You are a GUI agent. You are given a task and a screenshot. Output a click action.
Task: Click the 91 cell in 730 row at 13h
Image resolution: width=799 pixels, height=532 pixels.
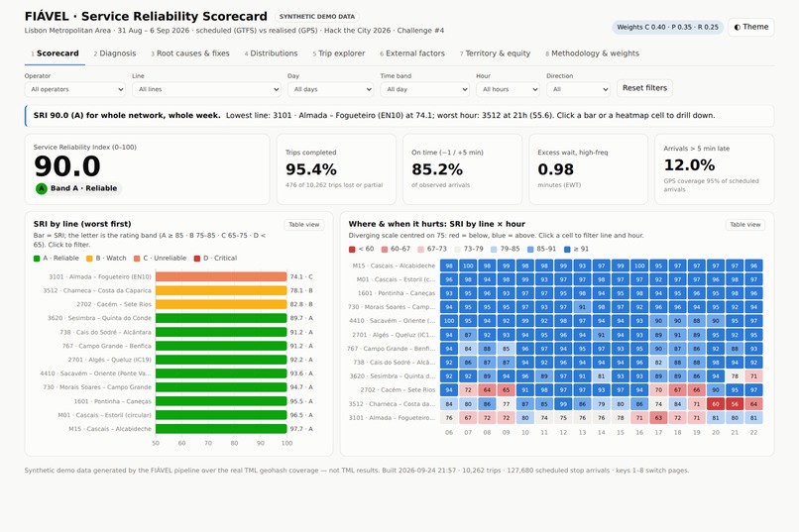[582, 307]
